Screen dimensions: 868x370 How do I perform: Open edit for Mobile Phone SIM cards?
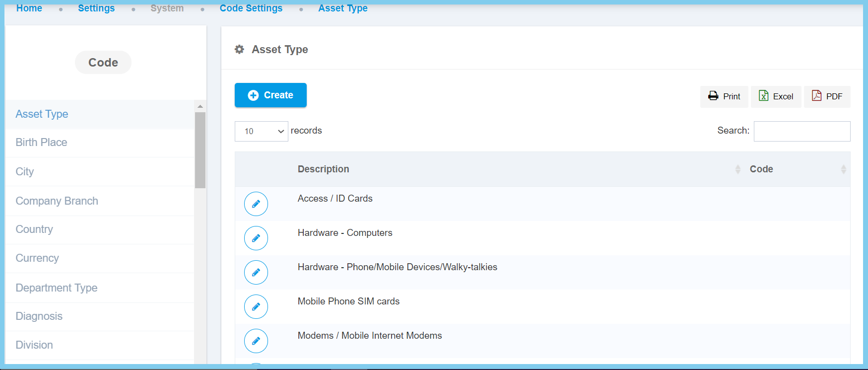tap(256, 307)
